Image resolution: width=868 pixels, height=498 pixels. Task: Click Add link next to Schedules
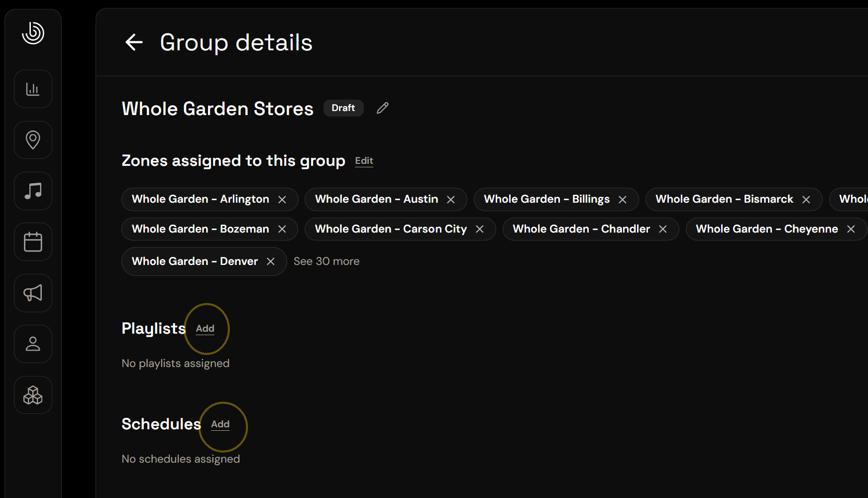click(220, 424)
